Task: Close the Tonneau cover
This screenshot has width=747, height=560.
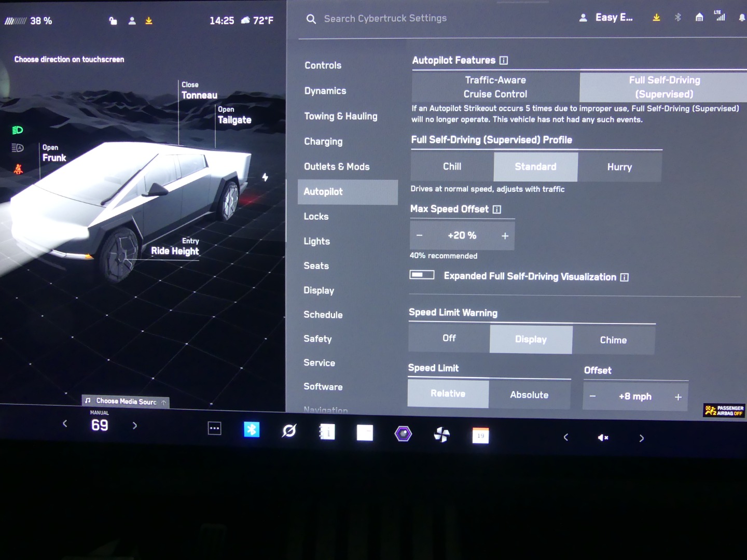Action: [x=199, y=91]
